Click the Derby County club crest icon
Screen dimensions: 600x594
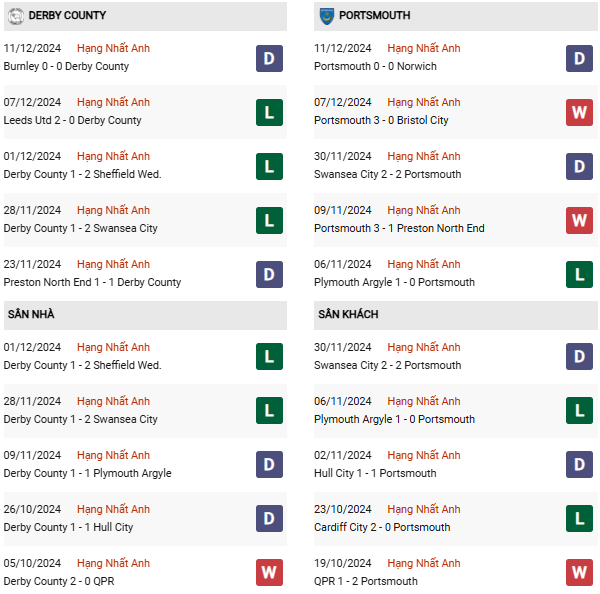pos(16,16)
